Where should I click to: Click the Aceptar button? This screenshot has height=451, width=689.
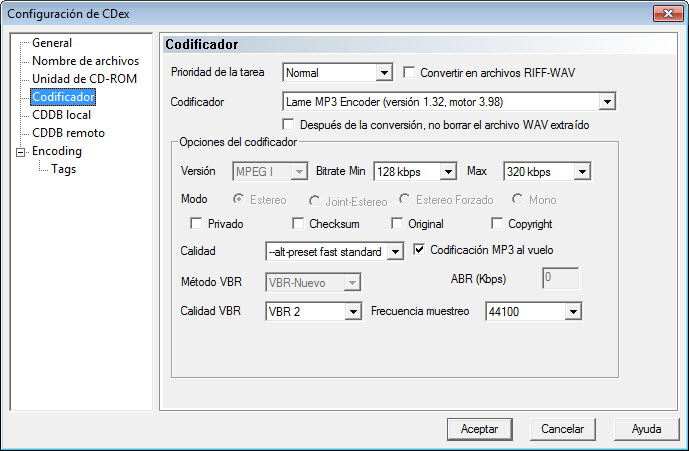tap(479, 429)
